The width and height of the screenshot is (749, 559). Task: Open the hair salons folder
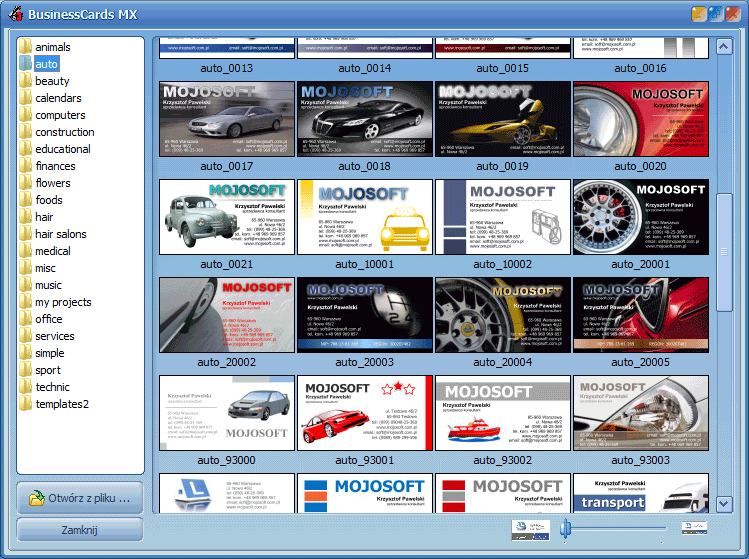61,234
